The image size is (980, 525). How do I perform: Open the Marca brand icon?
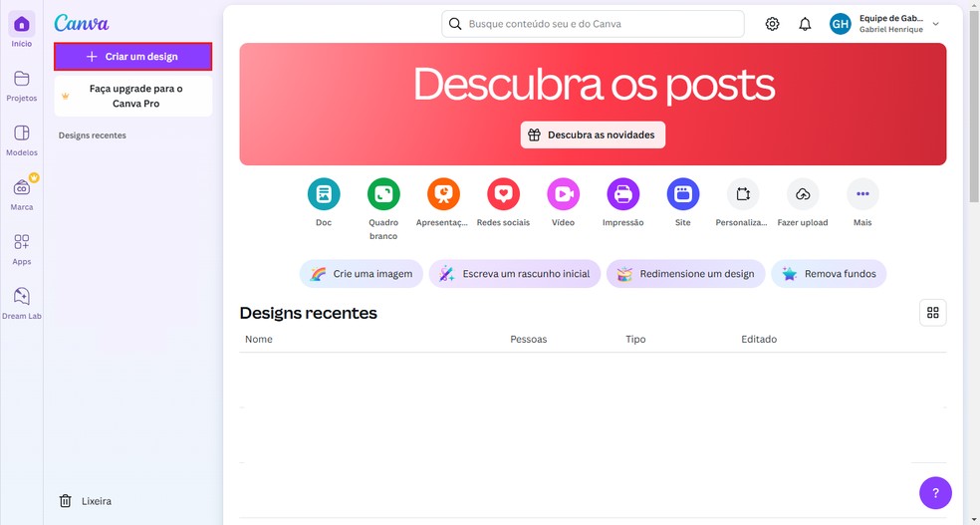coord(21,187)
